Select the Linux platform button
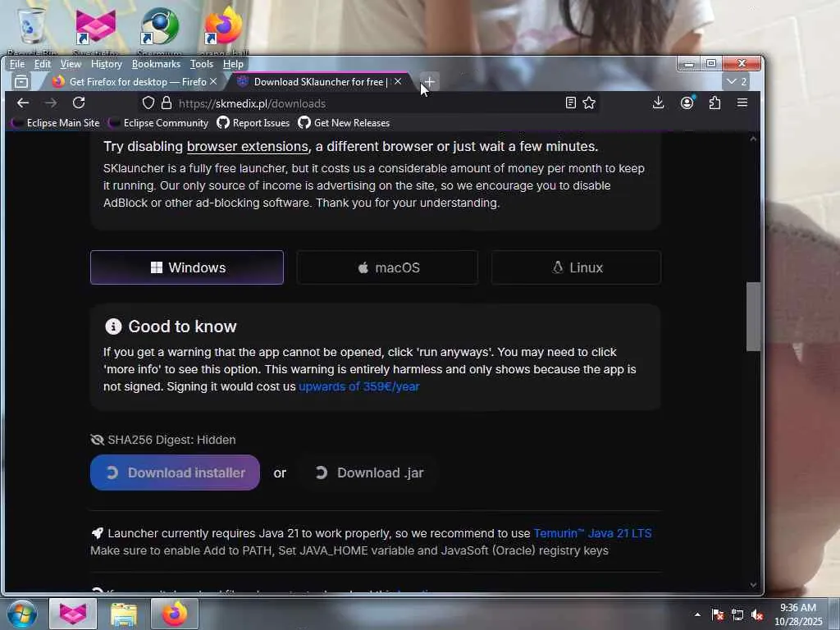Screen dimensions: 840x630 [x=577, y=267]
